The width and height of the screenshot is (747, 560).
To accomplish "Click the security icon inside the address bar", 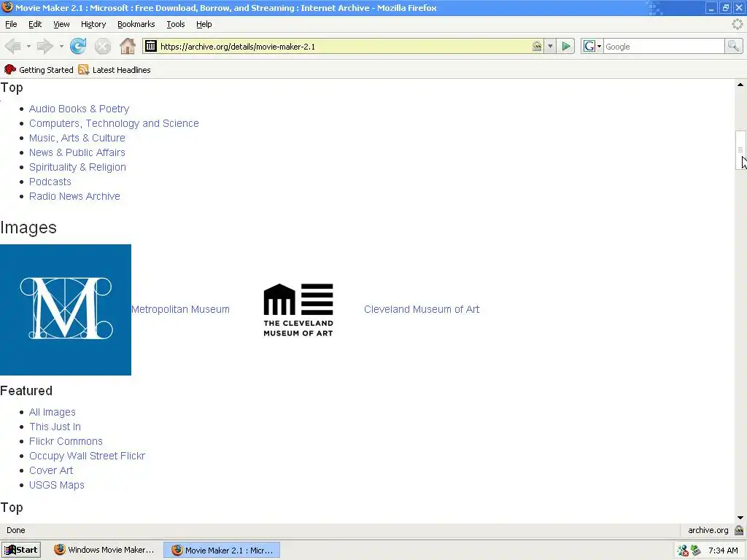I will coord(537,46).
